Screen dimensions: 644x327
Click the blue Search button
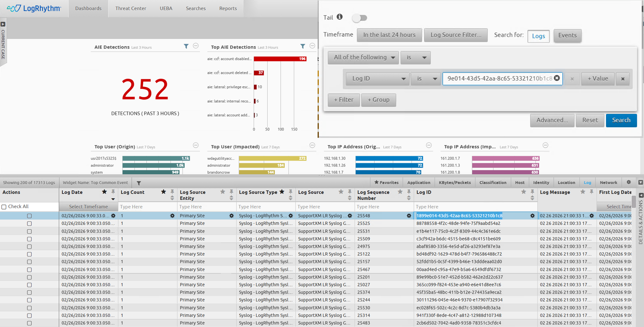621,120
